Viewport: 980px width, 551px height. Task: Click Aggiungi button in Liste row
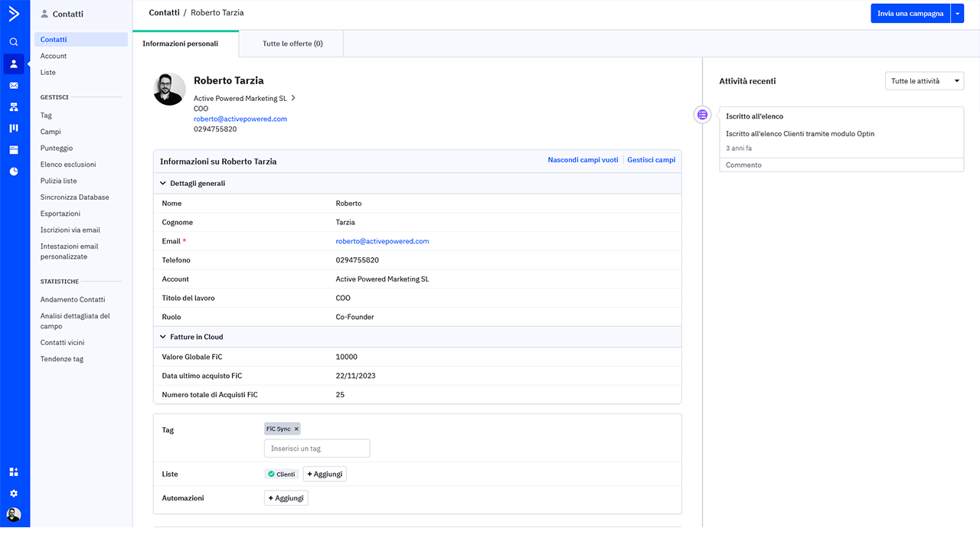coord(325,474)
